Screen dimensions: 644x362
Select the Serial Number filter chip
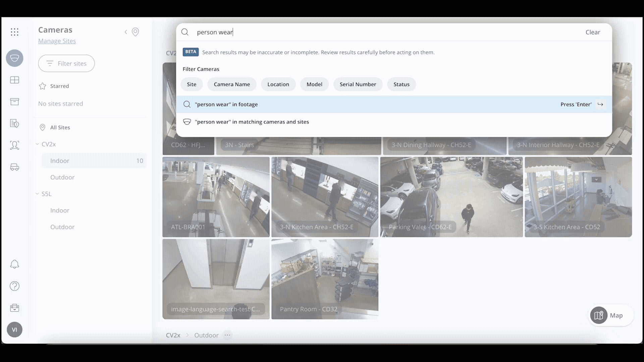[358, 84]
